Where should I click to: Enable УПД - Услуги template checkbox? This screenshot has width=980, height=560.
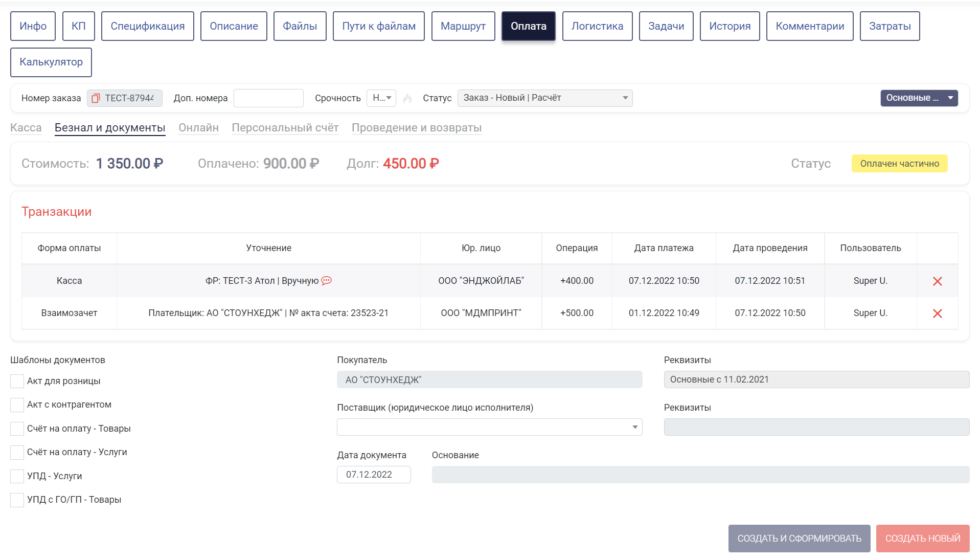pos(17,476)
